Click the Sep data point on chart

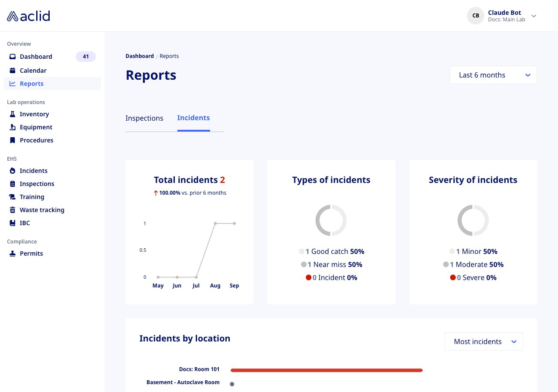pyautogui.click(x=235, y=223)
